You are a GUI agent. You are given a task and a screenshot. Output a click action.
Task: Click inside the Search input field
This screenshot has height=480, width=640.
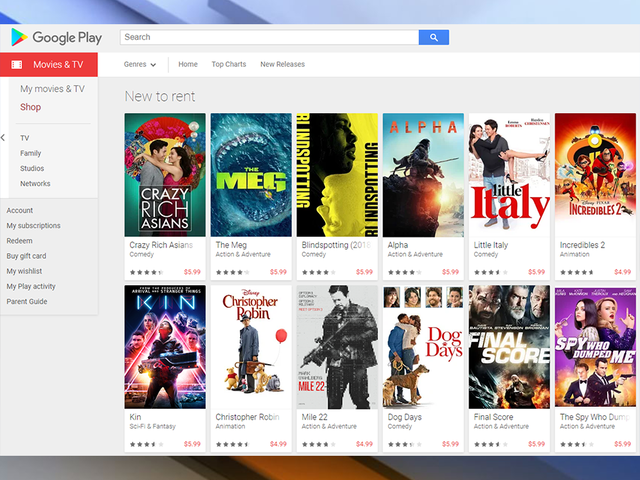(268, 37)
